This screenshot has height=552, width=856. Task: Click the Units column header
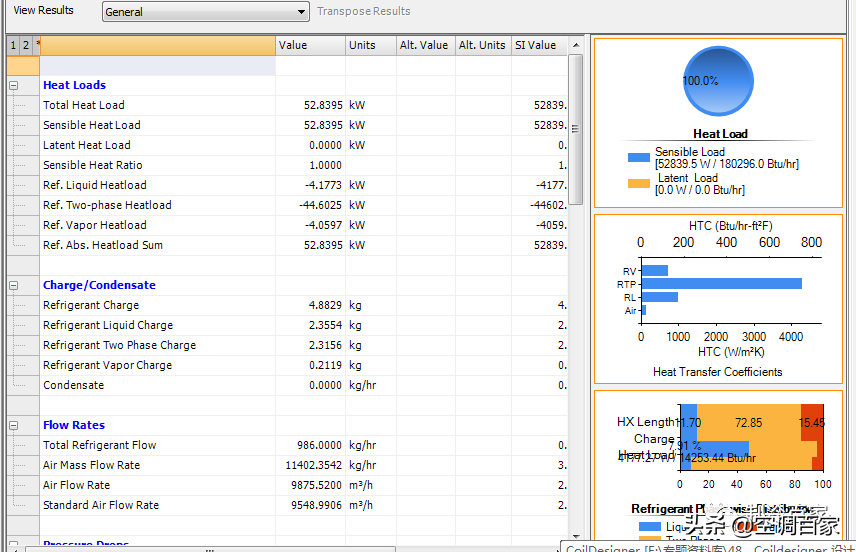coord(370,45)
